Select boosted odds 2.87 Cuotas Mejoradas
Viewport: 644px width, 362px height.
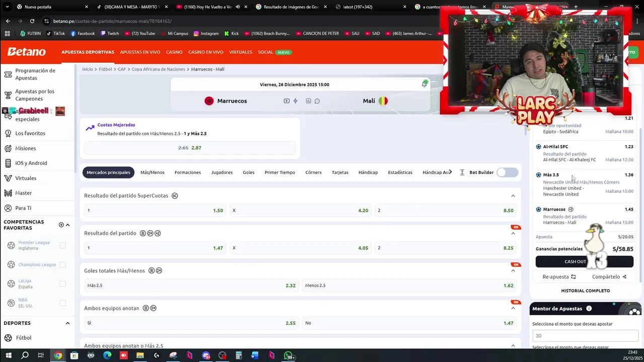coord(190,148)
